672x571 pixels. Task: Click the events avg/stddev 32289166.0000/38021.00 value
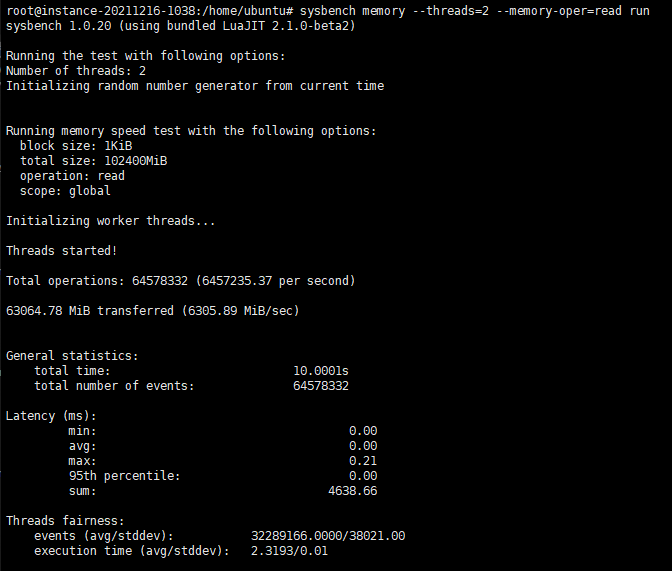click(328, 536)
